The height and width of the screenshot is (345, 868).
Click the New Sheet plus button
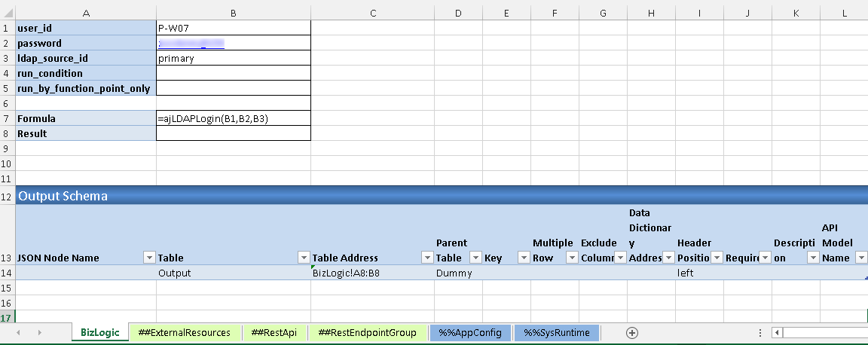pos(632,332)
